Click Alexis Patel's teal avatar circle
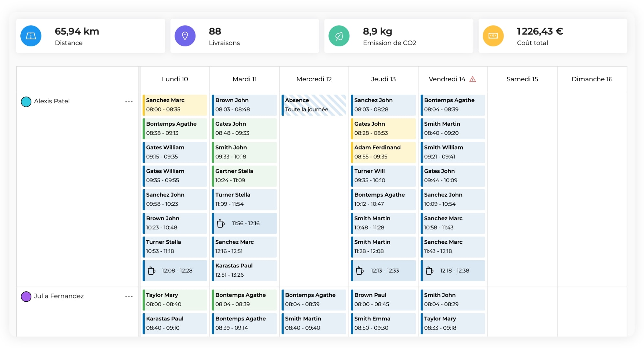Viewport: 644px width, 348px height. 26,101
